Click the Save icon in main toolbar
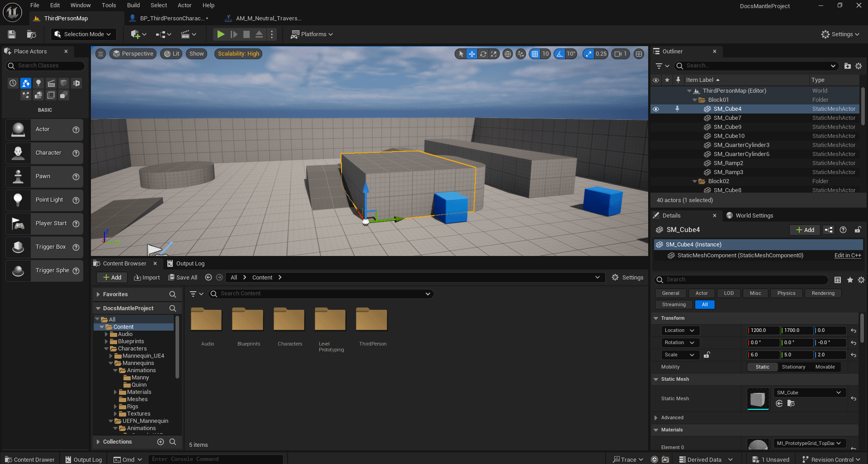Screen dimensions: 868x464 [12, 34]
